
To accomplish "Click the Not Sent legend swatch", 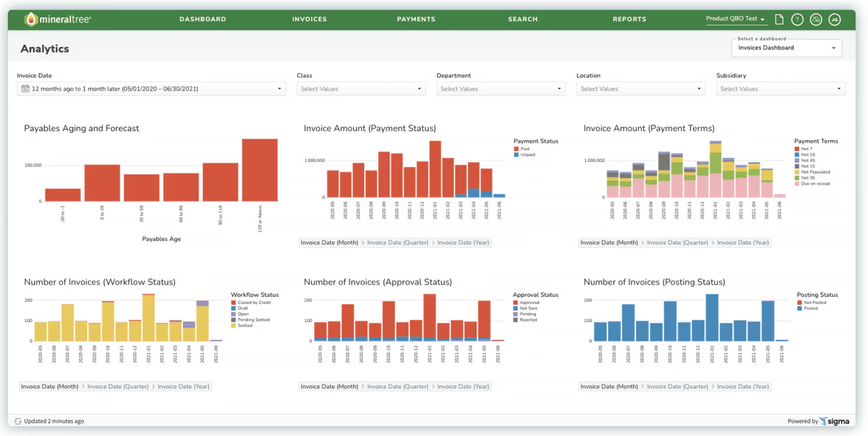I will coord(516,308).
